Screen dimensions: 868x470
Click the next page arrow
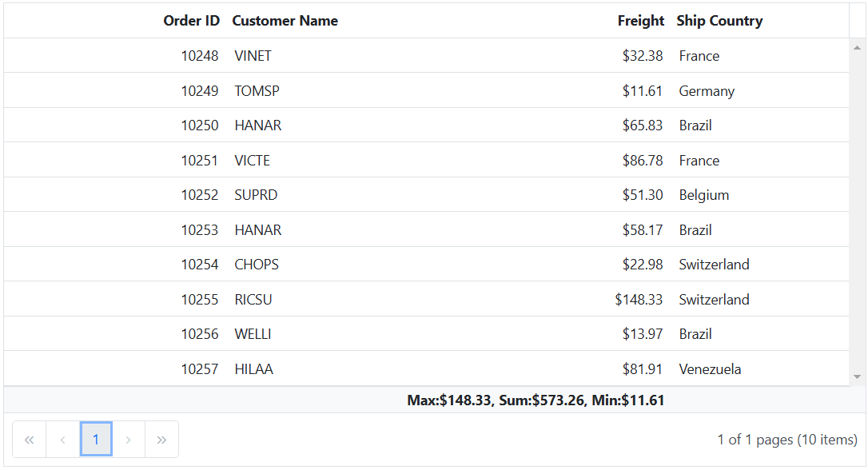point(129,440)
